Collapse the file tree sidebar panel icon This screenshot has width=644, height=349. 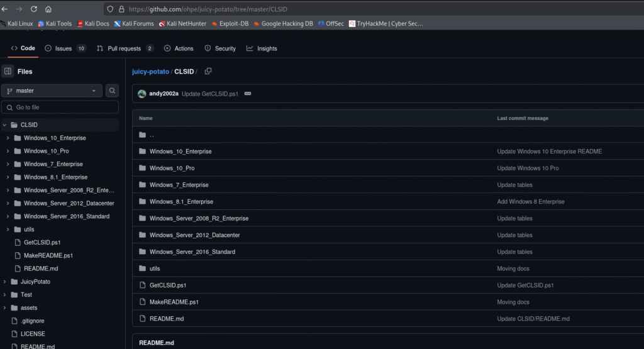click(x=8, y=72)
